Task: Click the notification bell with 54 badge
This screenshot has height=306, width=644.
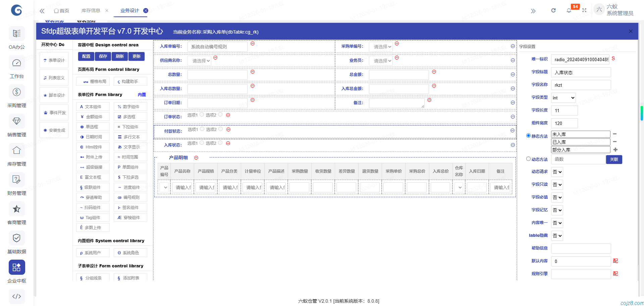Action: tap(569, 10)
